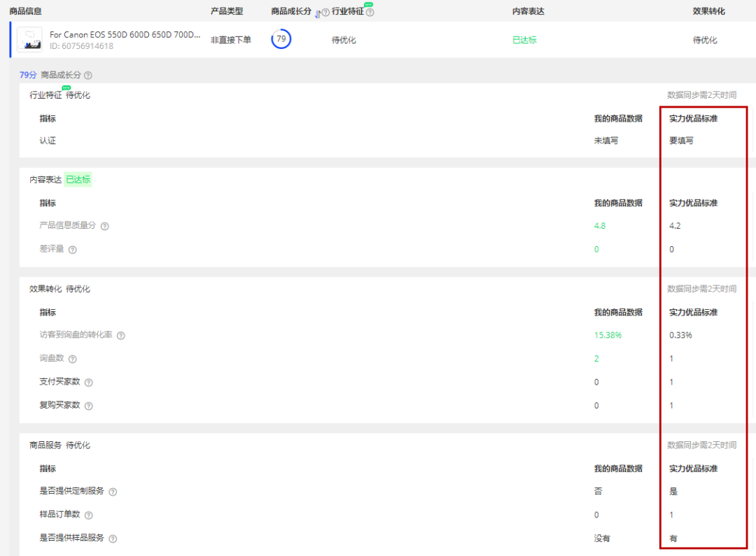Click help icon next to 79分 商品成长分

87,75
